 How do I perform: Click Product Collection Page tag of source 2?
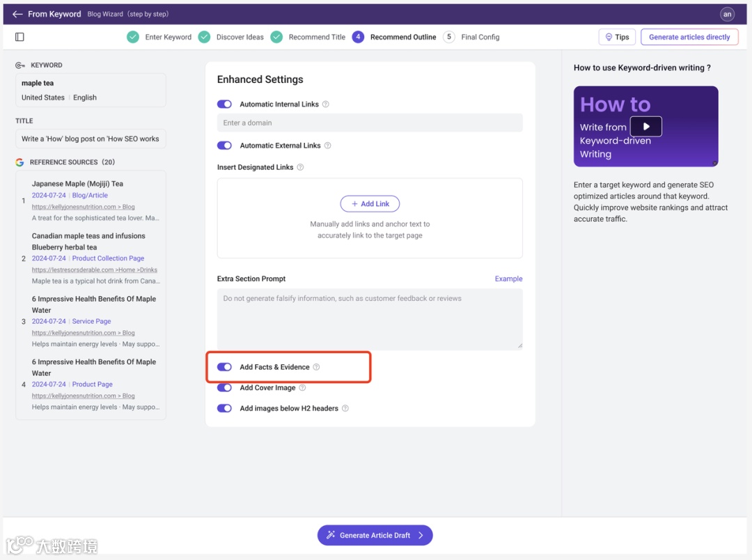pyautogui.click(x=108, y=258)
